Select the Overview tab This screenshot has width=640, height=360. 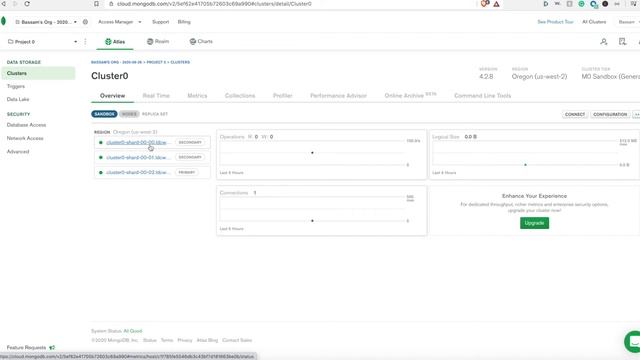point(113,96)
